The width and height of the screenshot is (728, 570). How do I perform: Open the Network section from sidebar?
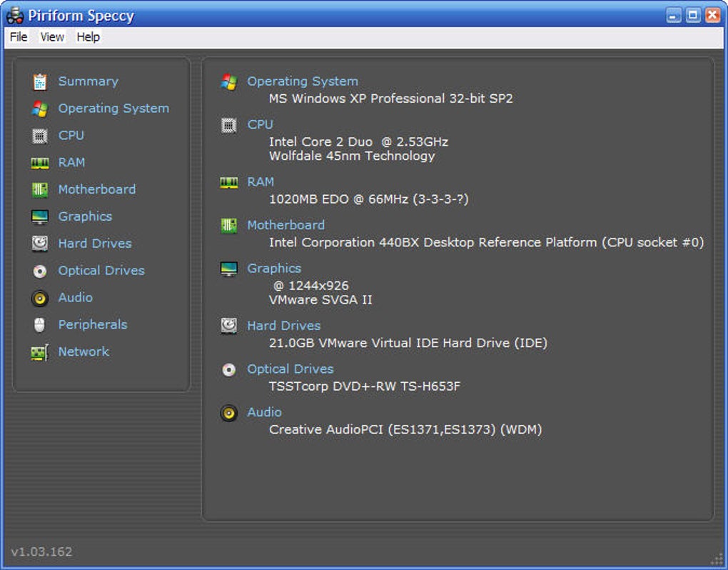coord(84,351)
